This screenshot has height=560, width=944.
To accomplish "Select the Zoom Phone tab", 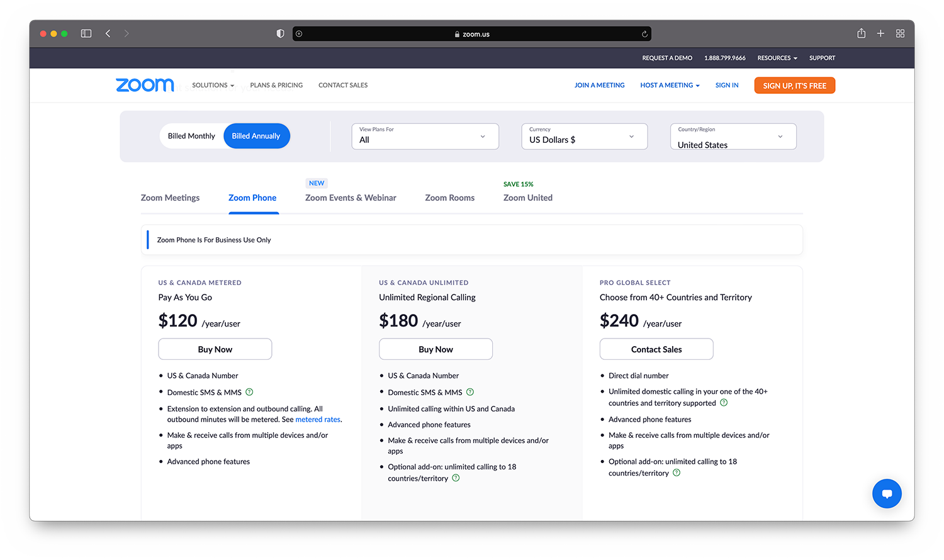I will pyautogui.click(x=252, y=198).
